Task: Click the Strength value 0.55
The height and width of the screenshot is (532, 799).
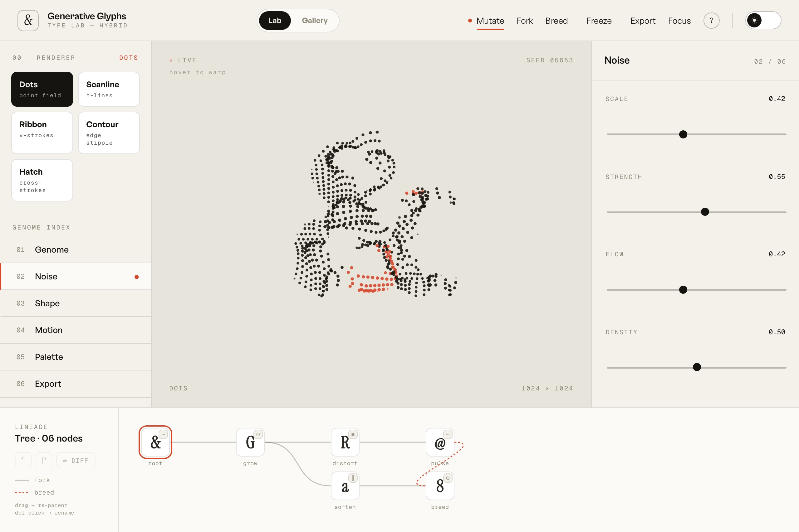Action: (777, 177)
